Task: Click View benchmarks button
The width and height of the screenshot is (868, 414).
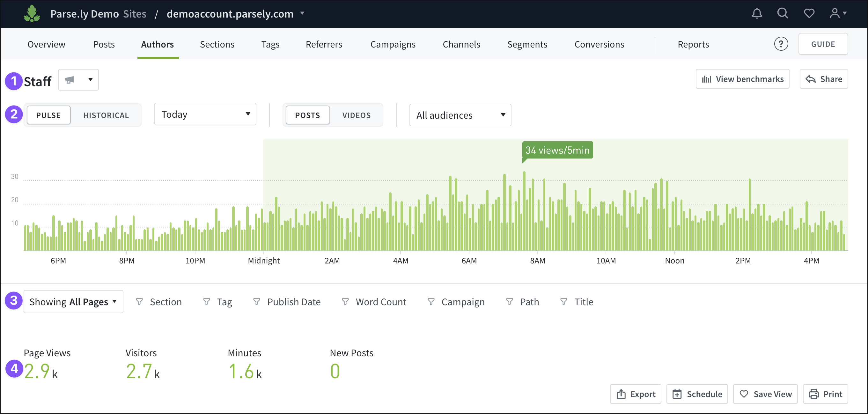Action: pos(743,79)
